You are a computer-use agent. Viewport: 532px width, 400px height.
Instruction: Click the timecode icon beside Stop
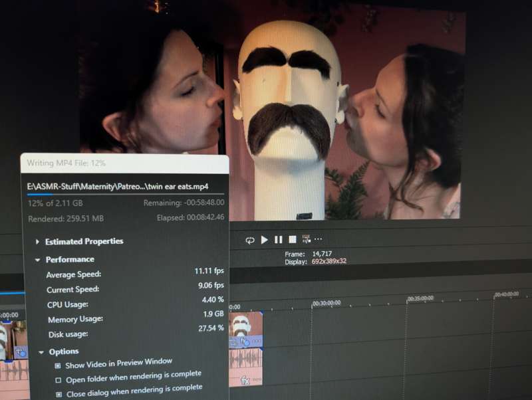coord(306,239)
